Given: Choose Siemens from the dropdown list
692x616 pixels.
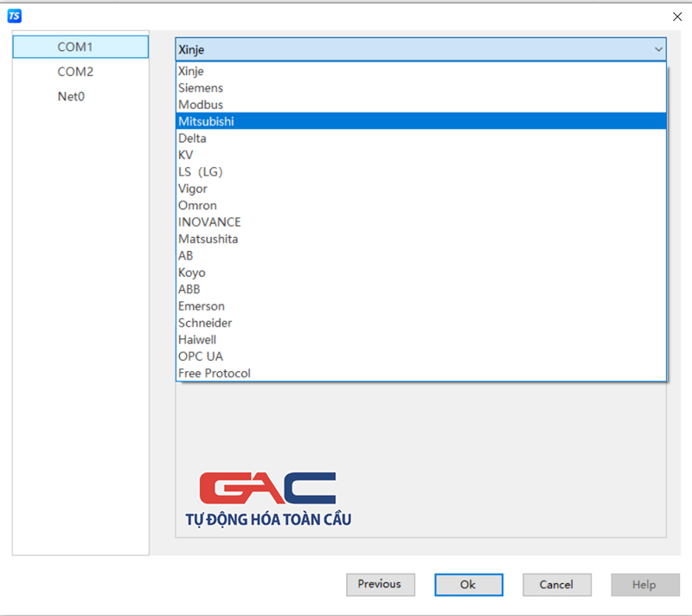Looking at the screenshot, I should [x=420, y=87].
